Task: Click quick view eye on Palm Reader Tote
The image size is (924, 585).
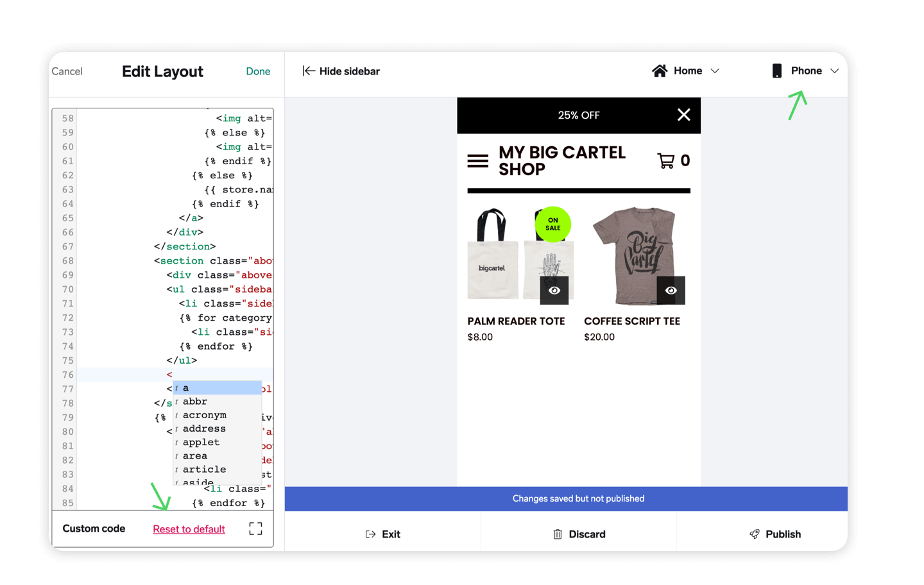Action: click(554, 291)
